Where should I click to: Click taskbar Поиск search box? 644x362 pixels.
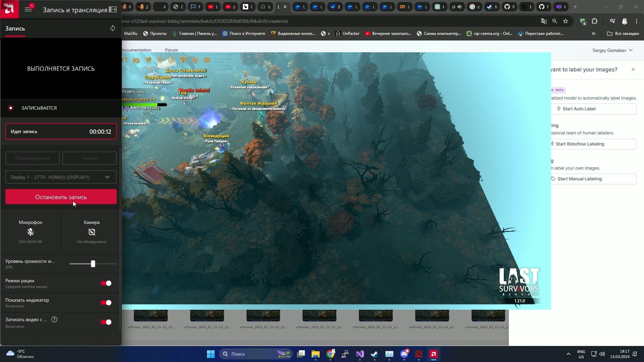click(256, 354)
